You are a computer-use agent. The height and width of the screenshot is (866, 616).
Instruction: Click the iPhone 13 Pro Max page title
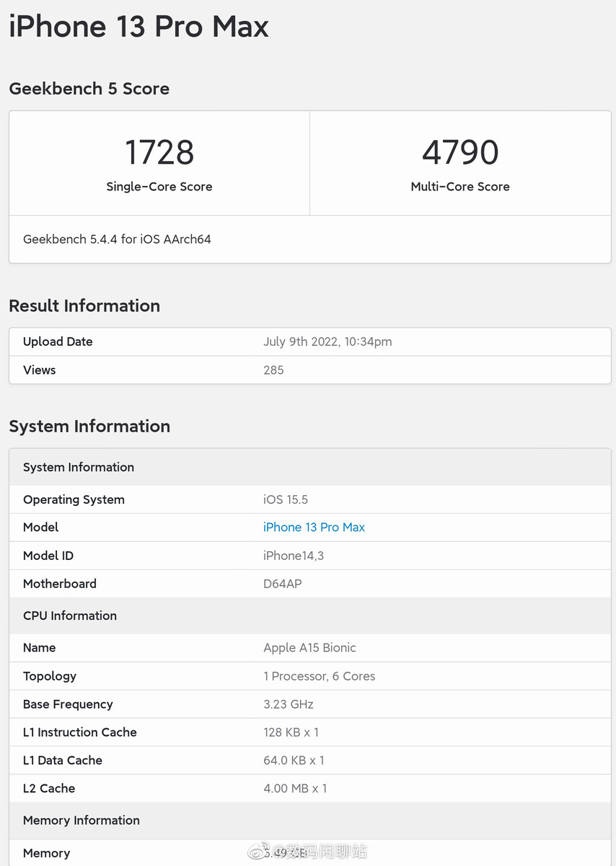tap(138, 27)
